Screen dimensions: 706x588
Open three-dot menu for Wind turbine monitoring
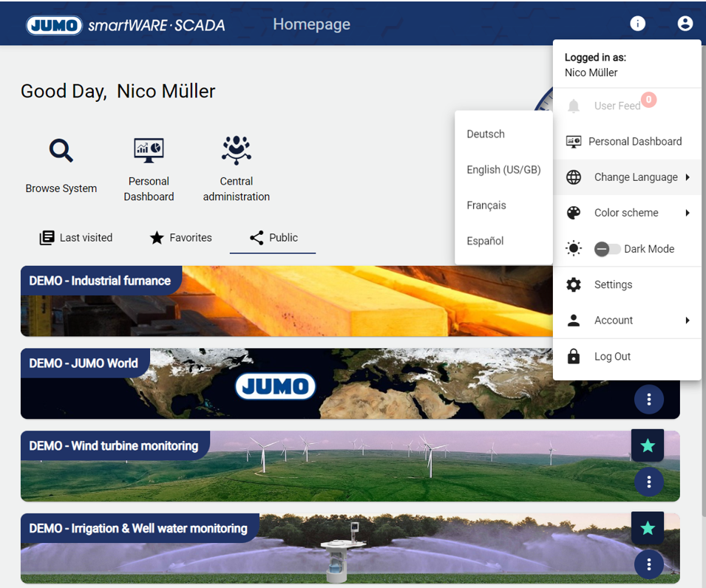pyautogui.click(x=648, y=482)
